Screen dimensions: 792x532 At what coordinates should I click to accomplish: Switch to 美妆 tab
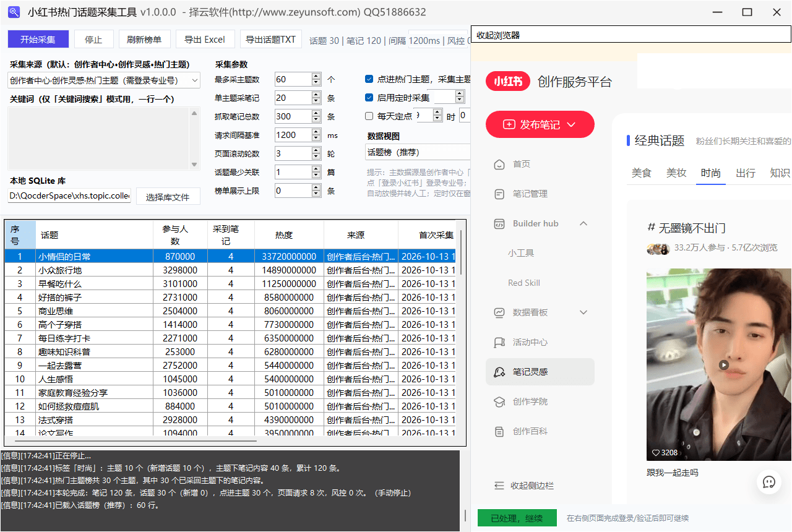676,173
